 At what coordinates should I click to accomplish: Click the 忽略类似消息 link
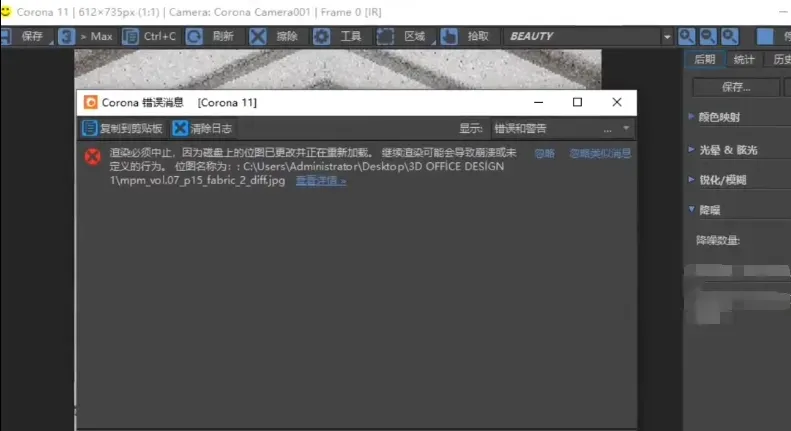pos(600,153)
